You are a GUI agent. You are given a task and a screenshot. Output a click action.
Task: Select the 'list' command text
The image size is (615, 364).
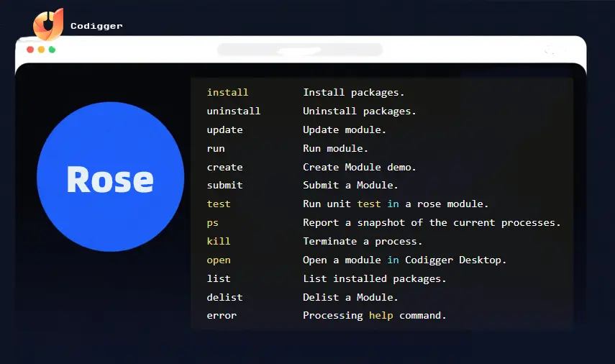click(219, 279)
